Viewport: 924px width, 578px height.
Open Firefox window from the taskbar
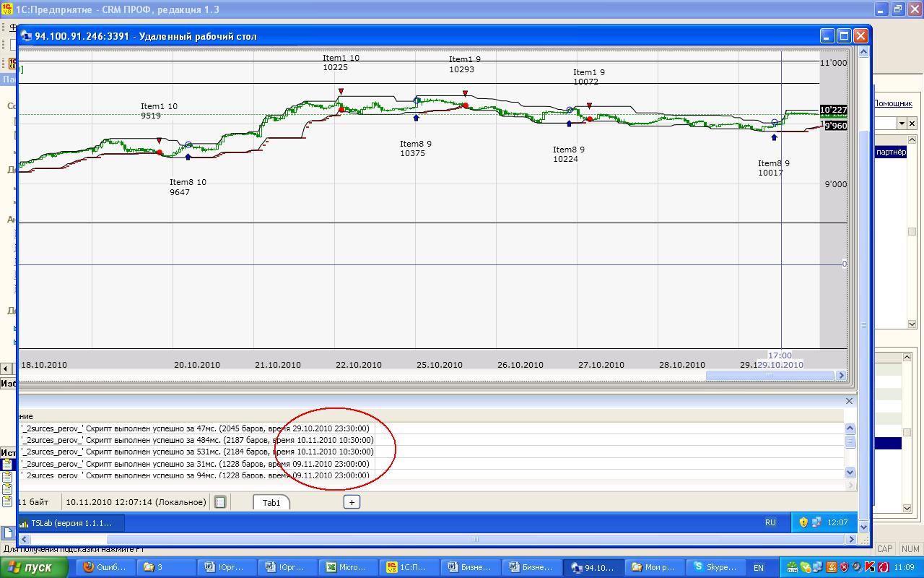pyautogui.click(x=107, y=567)
